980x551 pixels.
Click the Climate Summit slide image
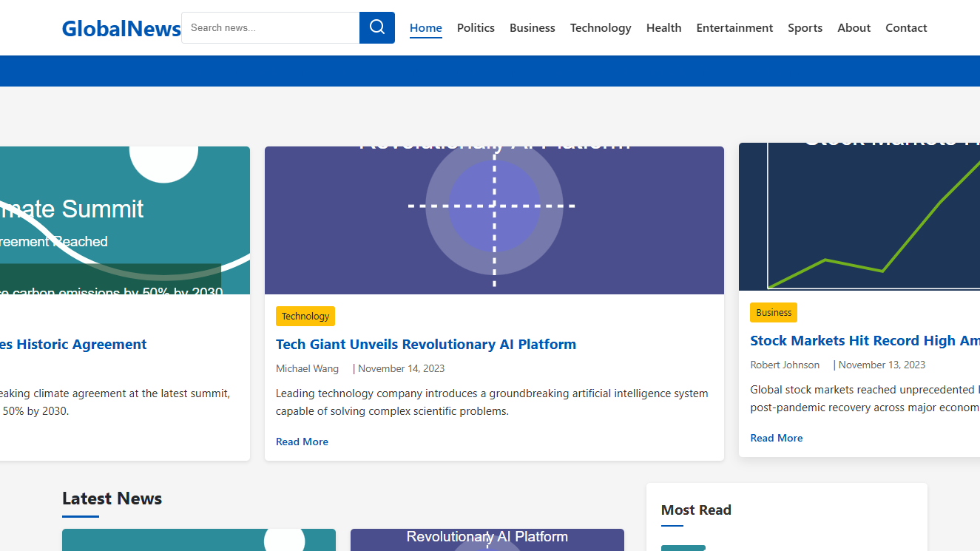(x=125, y=220)
